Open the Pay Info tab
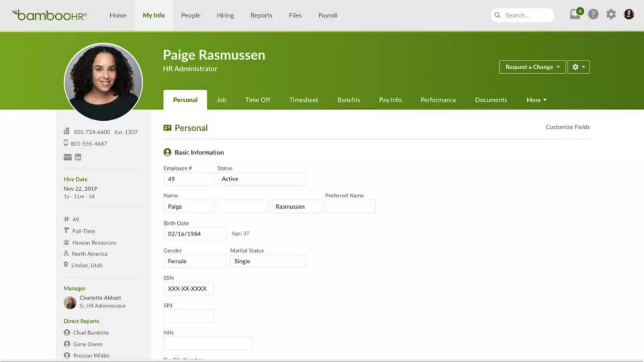Viewport: 644px width, 362px height. [390, 100]
